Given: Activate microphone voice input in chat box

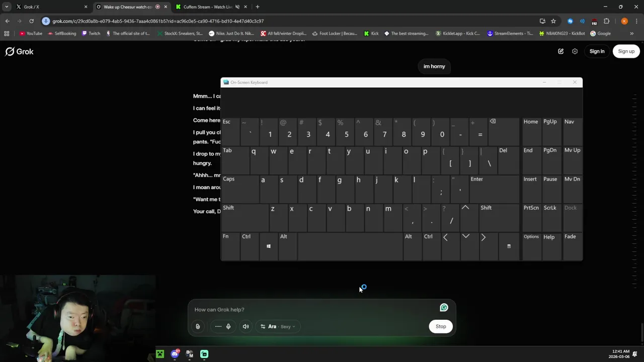Looking at the screenshot, I should pyautogui.click(x=228, y=326).
